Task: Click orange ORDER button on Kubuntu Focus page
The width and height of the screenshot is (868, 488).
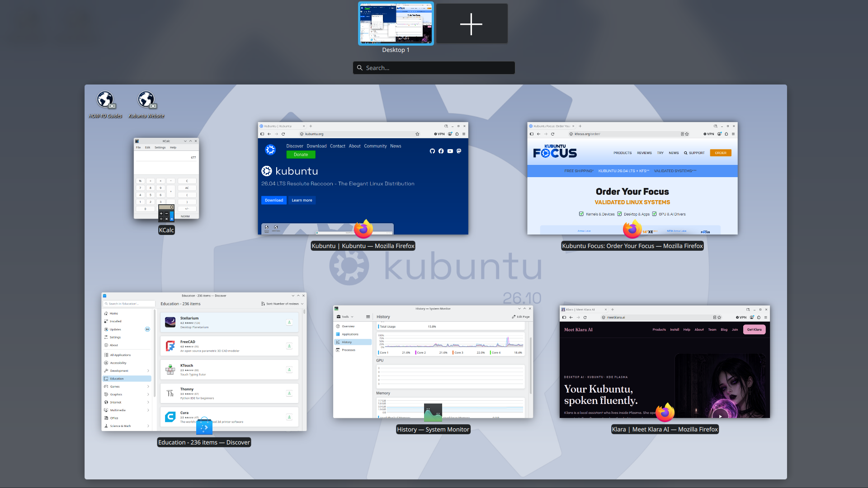Action: (x=721, y=153)
